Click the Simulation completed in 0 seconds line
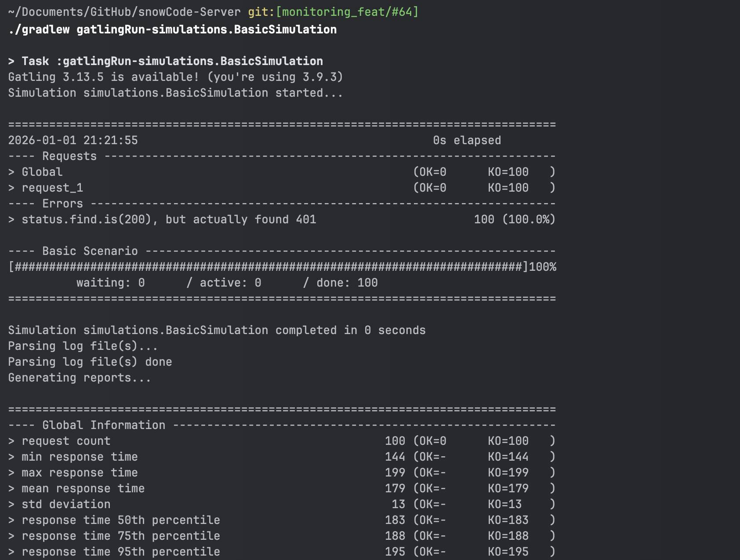 tap(217, 330)
